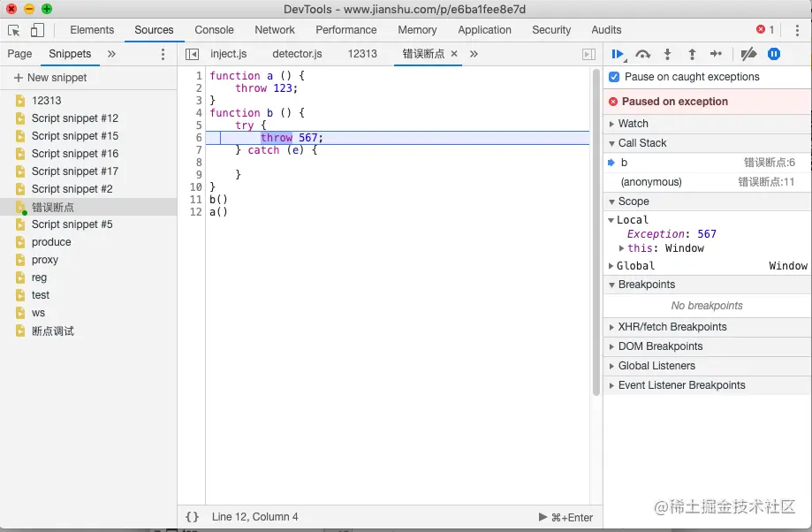Hide the navigator sidebar toggle icon
The image size is (812, 532).
pos(192,54)
